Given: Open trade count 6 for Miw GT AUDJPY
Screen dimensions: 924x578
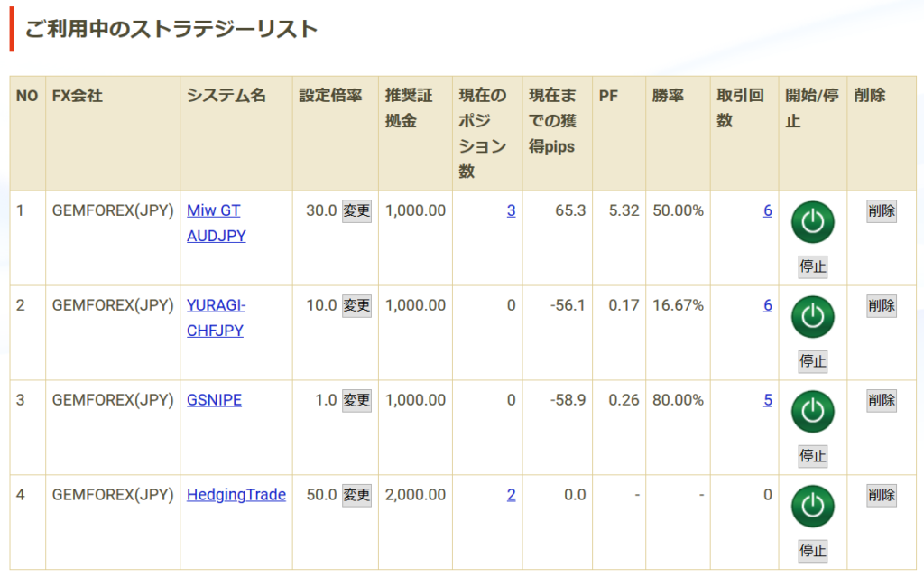Looking at the screenshot, I should pos(767,210).
